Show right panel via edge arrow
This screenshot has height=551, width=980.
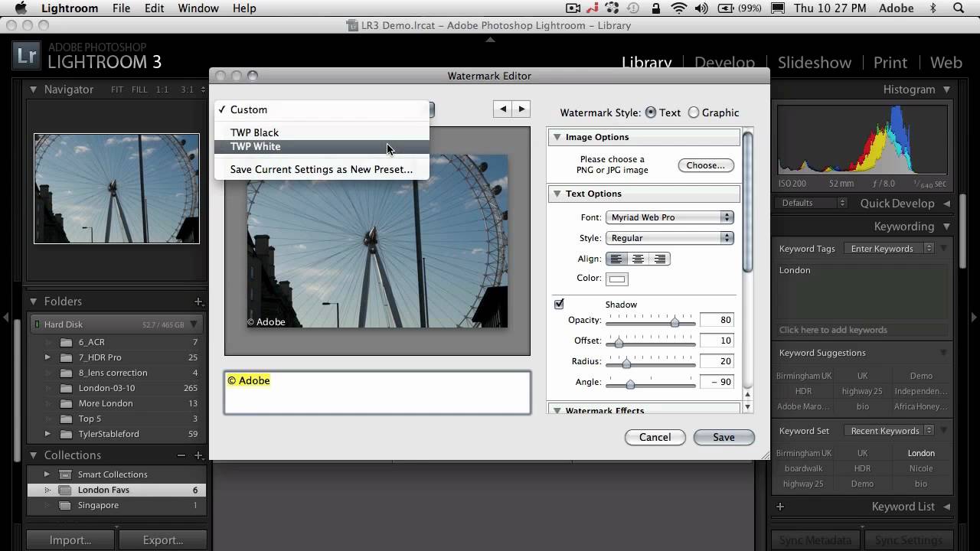pos(974,317)
